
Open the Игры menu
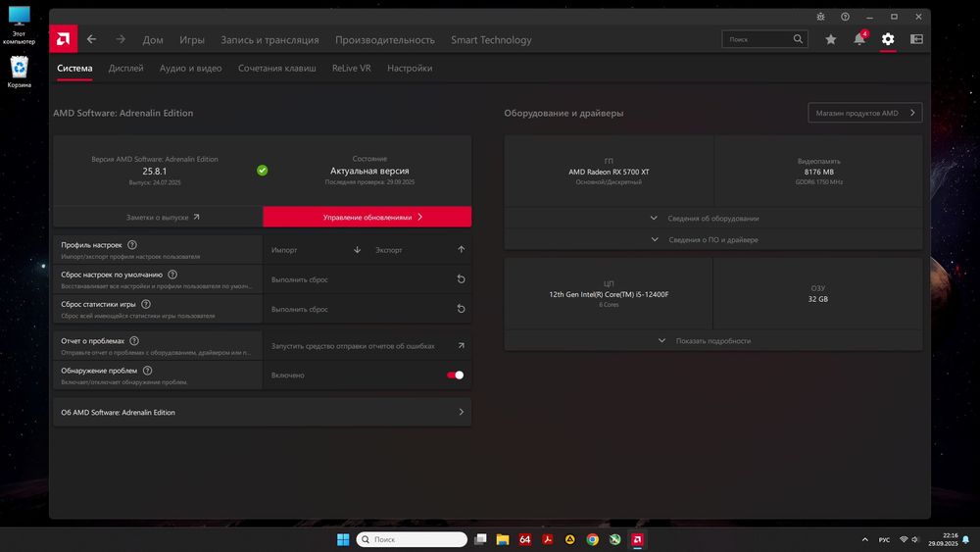click(x=192, y=40)
